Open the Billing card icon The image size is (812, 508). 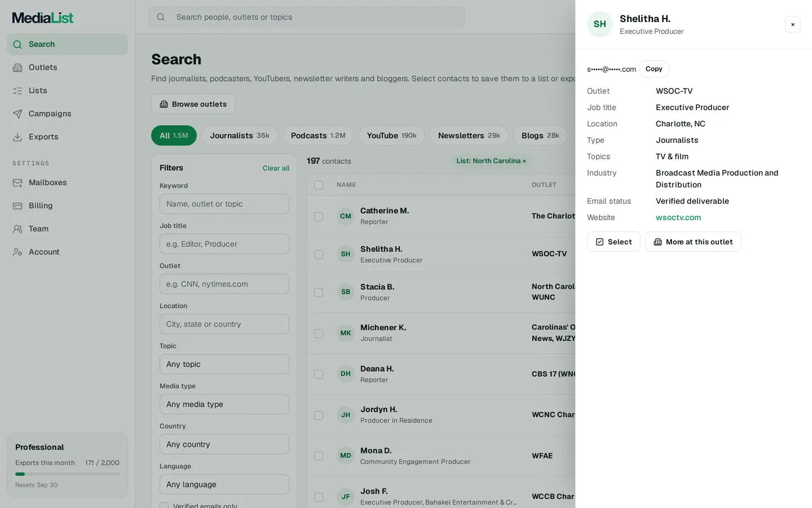(x=17, y=206)
